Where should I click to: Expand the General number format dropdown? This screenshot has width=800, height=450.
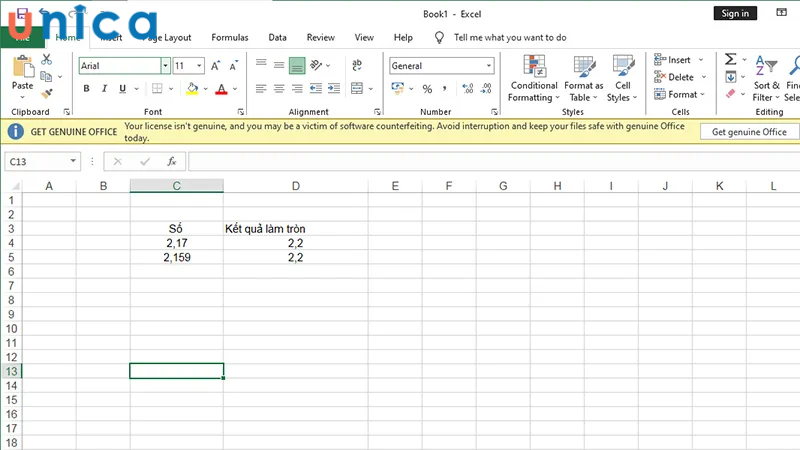489,66
